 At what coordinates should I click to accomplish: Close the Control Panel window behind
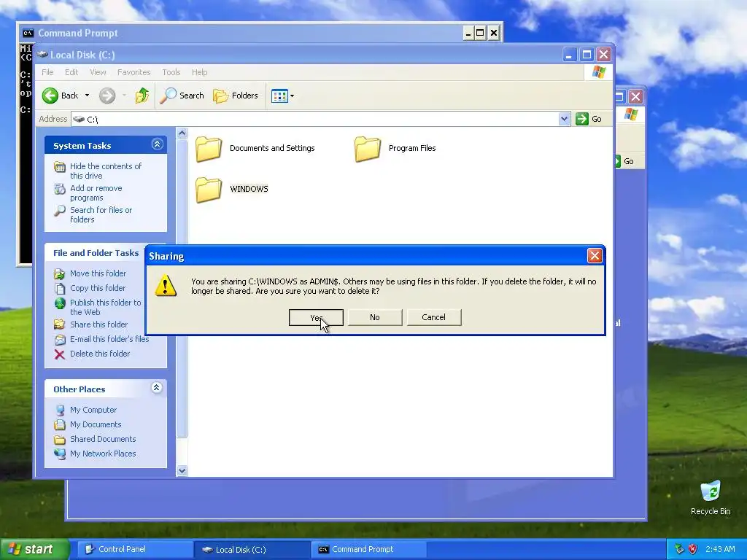[x=635, y=97]
